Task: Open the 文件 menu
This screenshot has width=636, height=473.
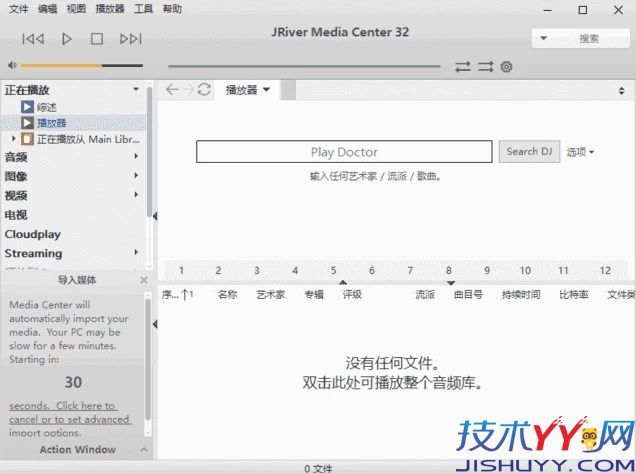Action: click(x=18, y=9)
